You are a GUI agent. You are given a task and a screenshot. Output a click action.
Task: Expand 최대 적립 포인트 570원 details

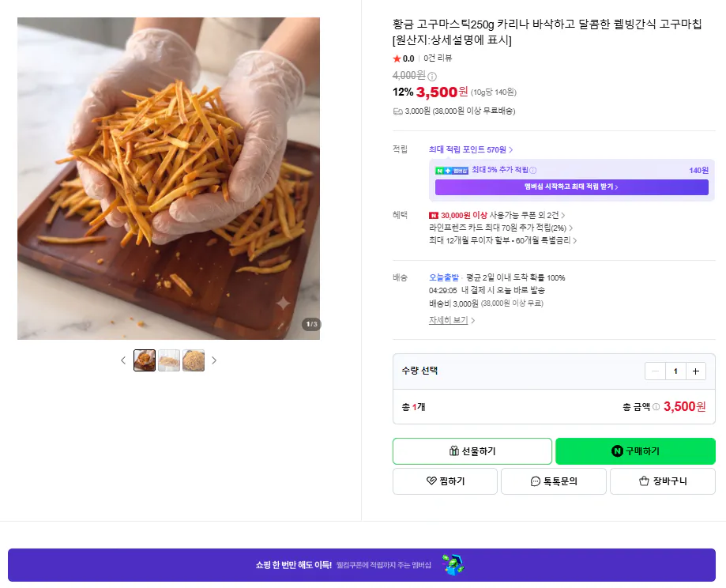(x=471, y=149)
